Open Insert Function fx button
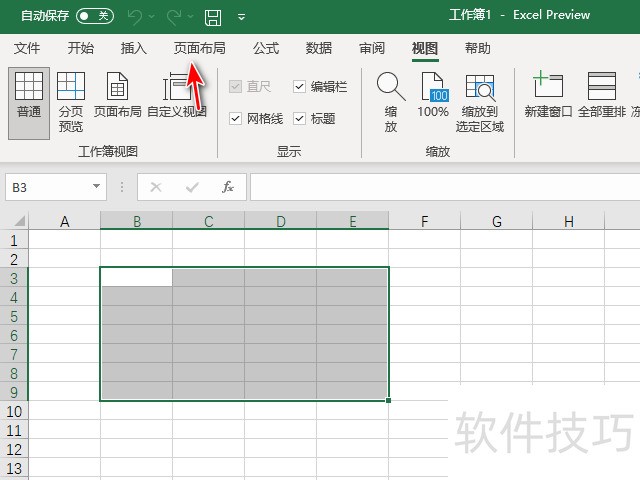Screen dimensions: 640x480 point(228,187)
